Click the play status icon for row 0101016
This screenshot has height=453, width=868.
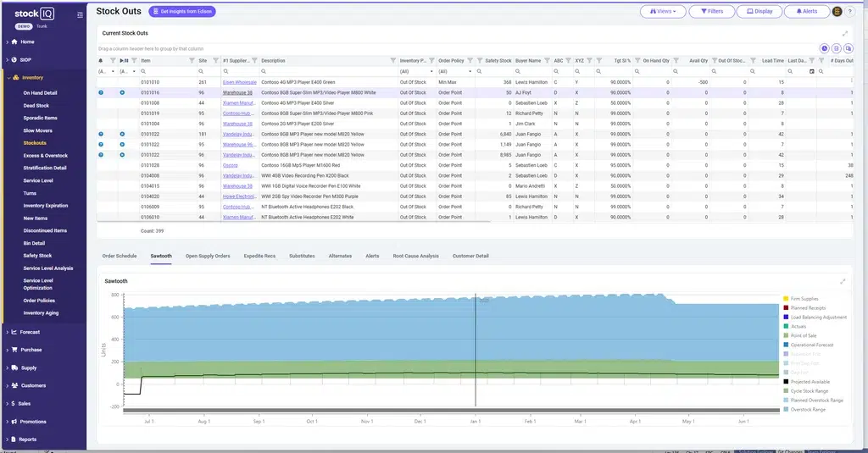click(122, 92)
